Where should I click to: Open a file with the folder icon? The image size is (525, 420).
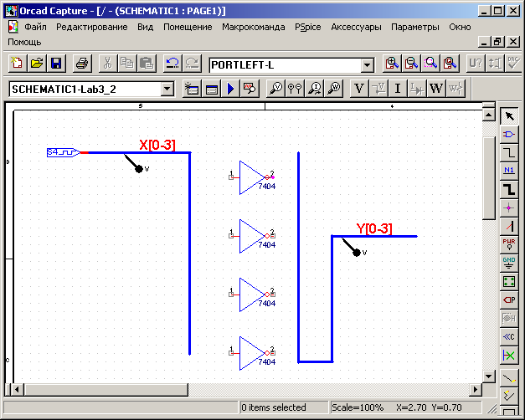tap(37, 63)
